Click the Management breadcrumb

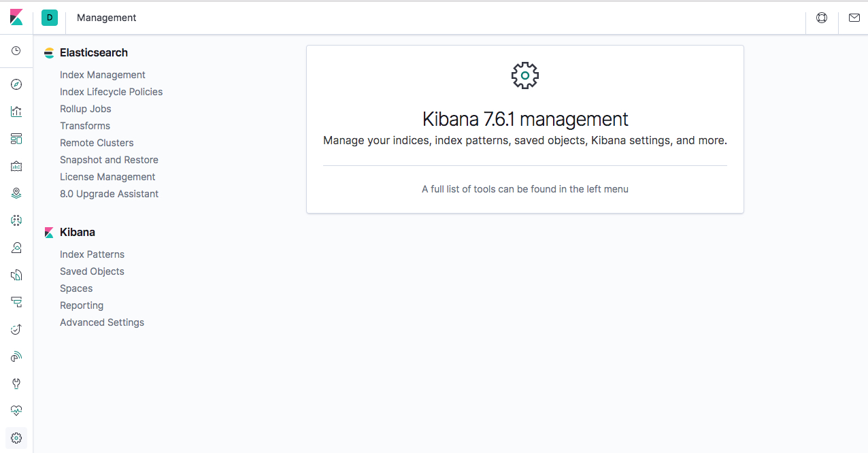pos(107,18)
